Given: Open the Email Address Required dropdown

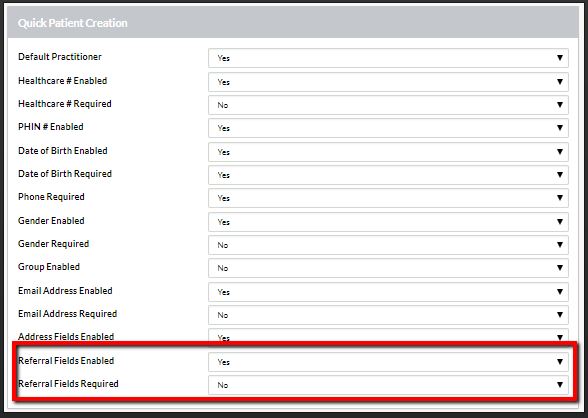Looking at the screenshot, I should [388, 315].
